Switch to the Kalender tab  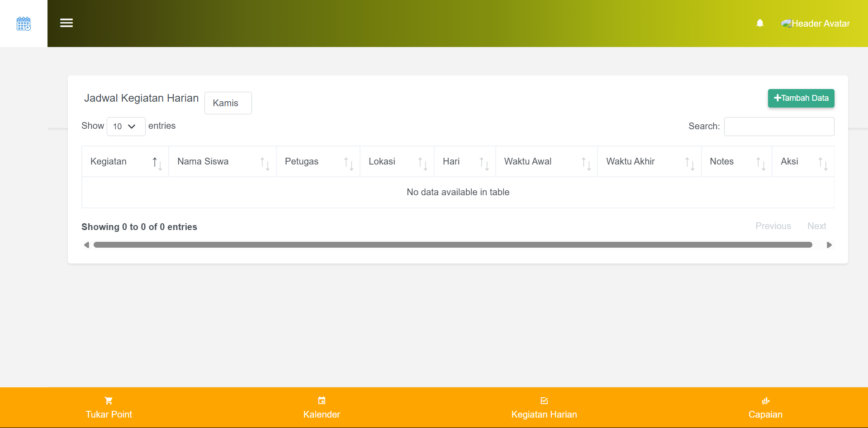click(x=322, y=408)
